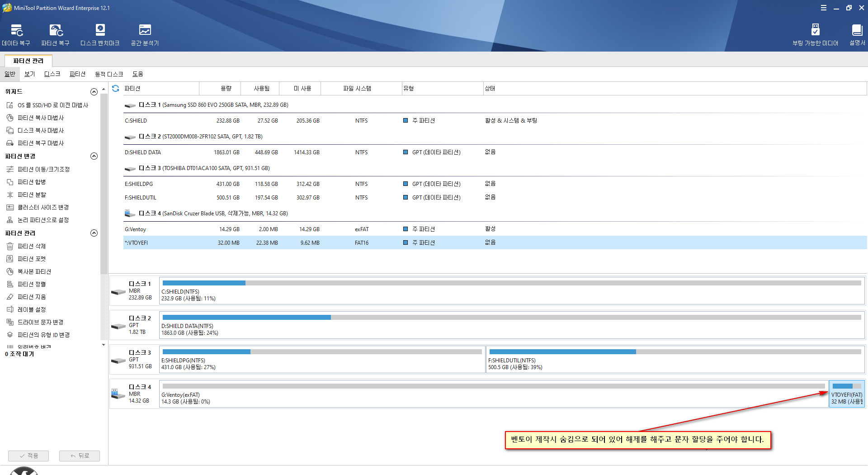Open the 파티션 menu

click(77, 74)
